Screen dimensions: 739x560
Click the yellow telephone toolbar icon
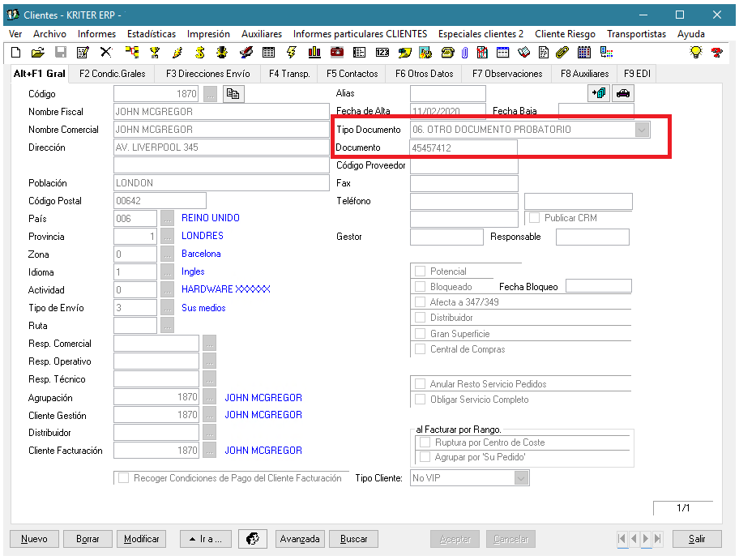pos(448,53)
